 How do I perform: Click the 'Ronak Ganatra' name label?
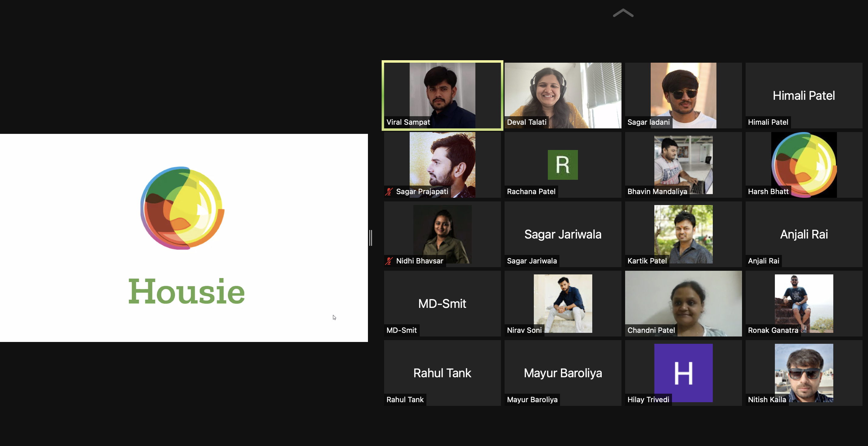pyautogui.click(x=773, y=330)
